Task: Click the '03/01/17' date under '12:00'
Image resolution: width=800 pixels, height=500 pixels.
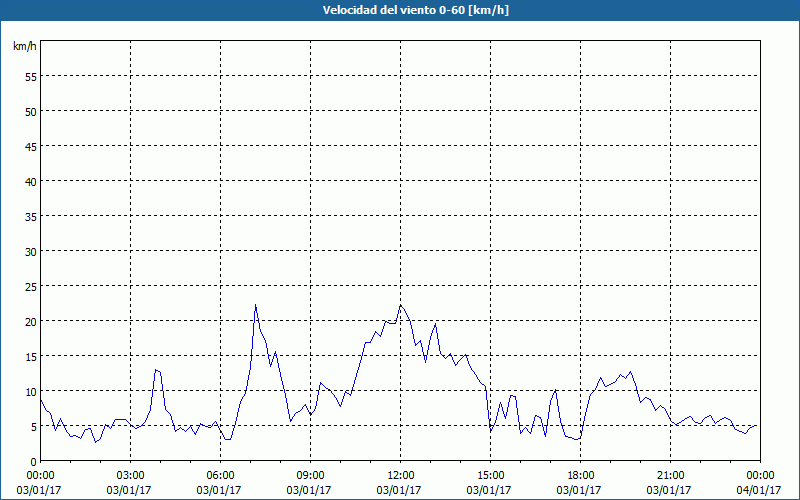Action: point(399,490)
